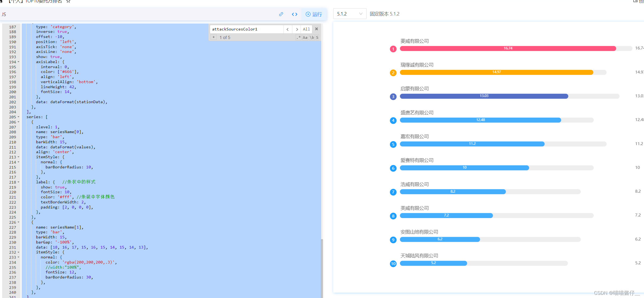This screenshot has height=298, width=644.
Task: Click All to select all search matches
Action: pos(306,29)
